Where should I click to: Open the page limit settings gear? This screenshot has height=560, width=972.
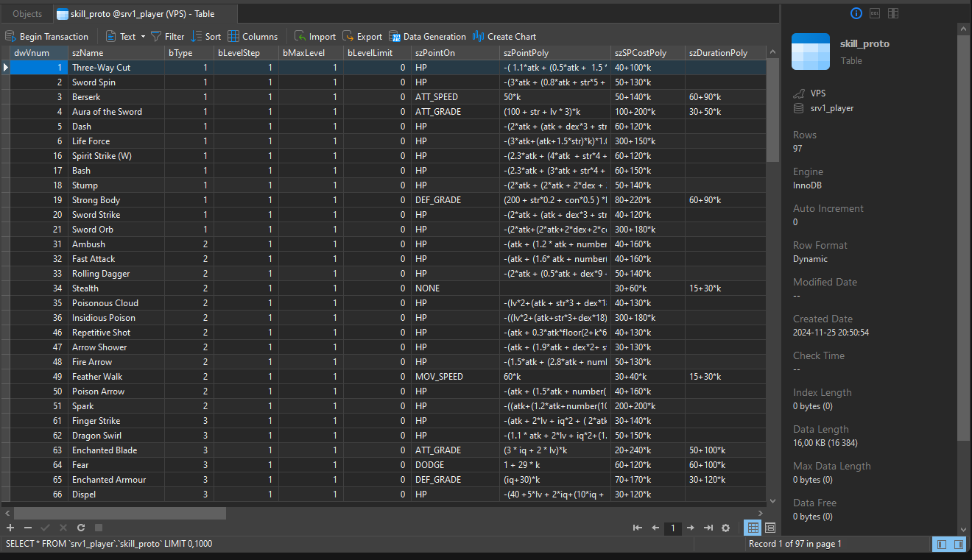pyautogui.click(x=725, y=528)
